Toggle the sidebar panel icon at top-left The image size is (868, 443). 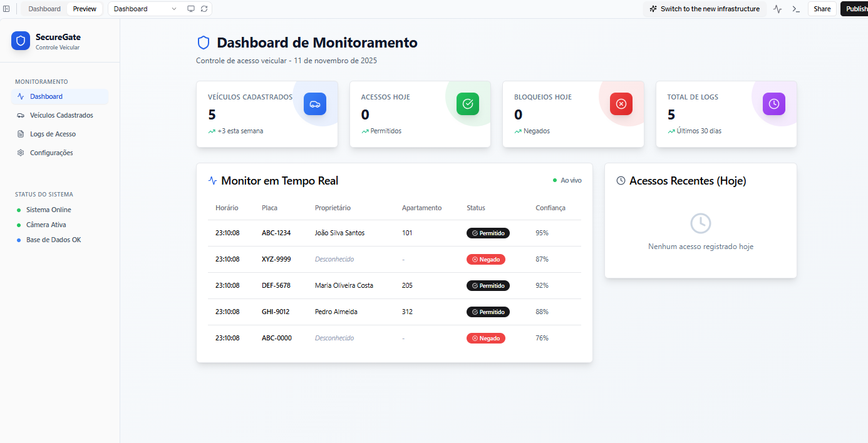(6, 9)
